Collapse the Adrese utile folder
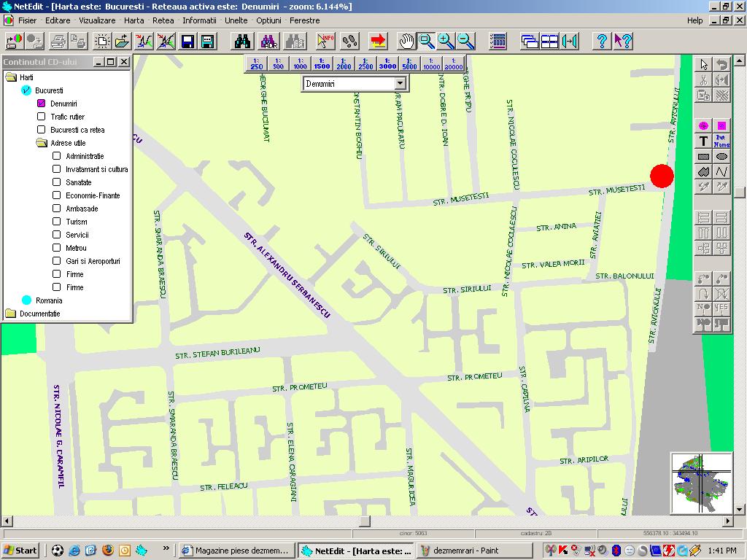 [x=42, y=143]
